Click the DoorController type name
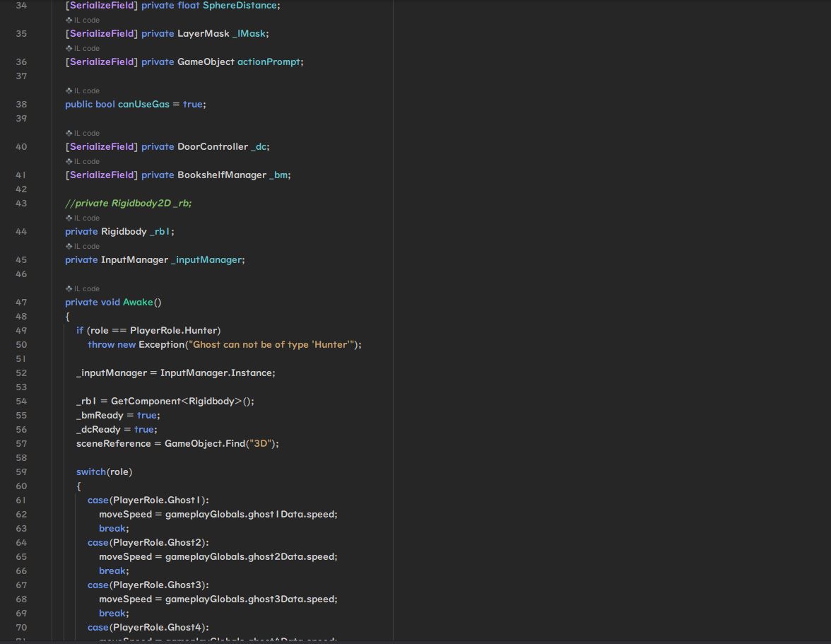831x644 pixels. (212, 147)
